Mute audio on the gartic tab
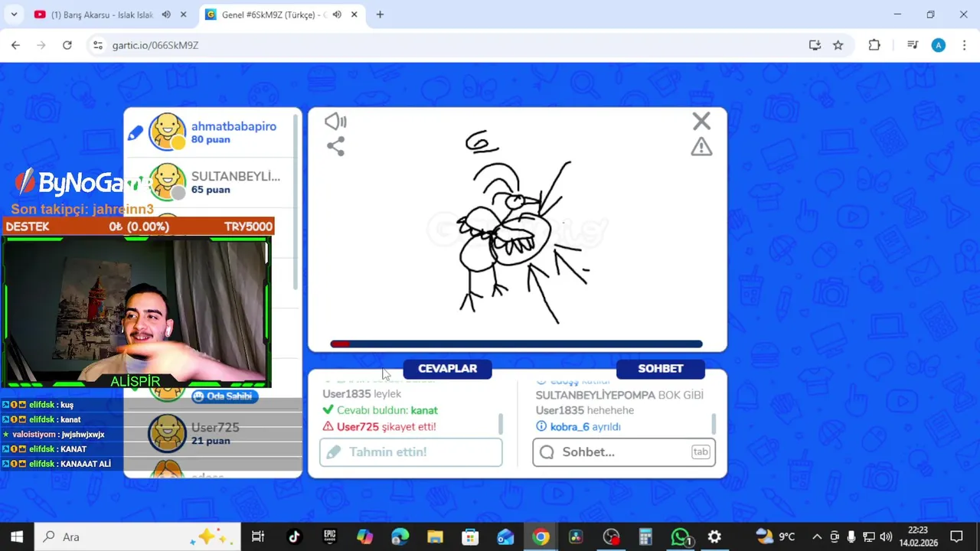Viewport: 980px width, 551px height. 337,15
